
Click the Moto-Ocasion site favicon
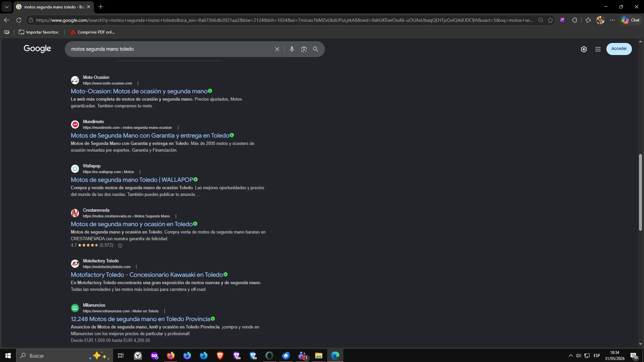[75, 80]
